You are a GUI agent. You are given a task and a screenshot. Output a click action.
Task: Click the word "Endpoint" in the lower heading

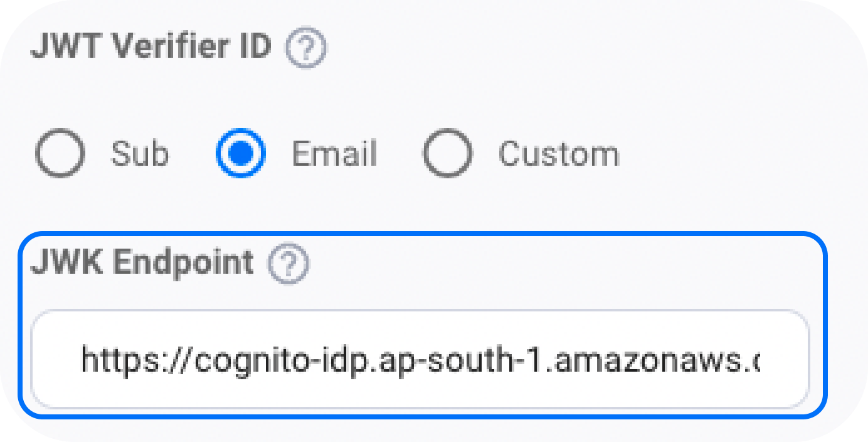183,262
